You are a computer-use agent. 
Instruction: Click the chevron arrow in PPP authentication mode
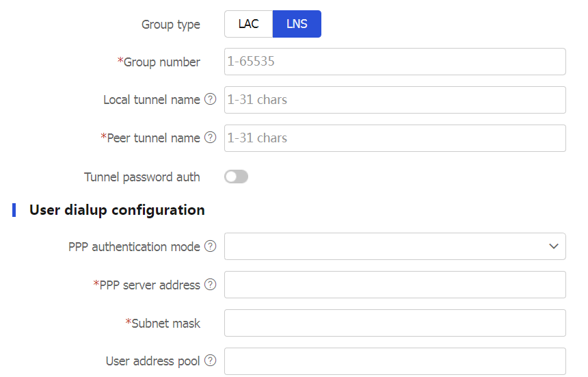553,246
